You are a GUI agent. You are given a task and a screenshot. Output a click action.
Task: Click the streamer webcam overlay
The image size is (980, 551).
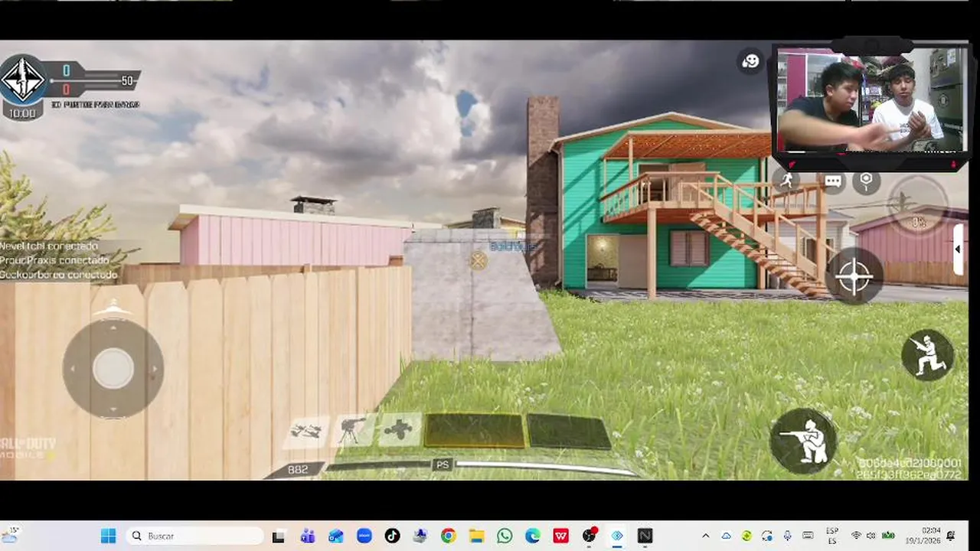point(871,99)
